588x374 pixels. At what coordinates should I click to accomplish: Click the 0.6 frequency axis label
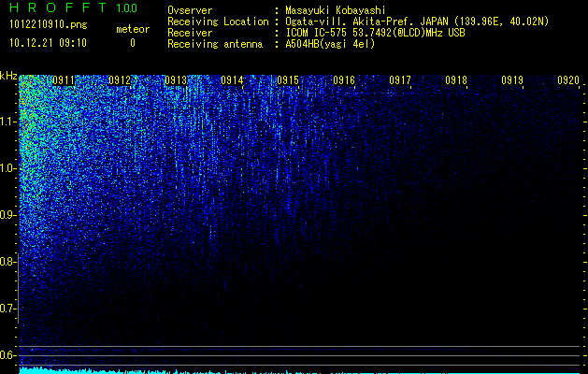point(7,355)
